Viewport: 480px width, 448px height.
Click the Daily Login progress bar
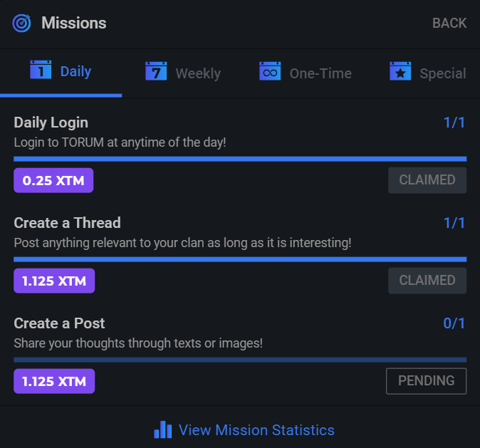(x=240, y=159)
